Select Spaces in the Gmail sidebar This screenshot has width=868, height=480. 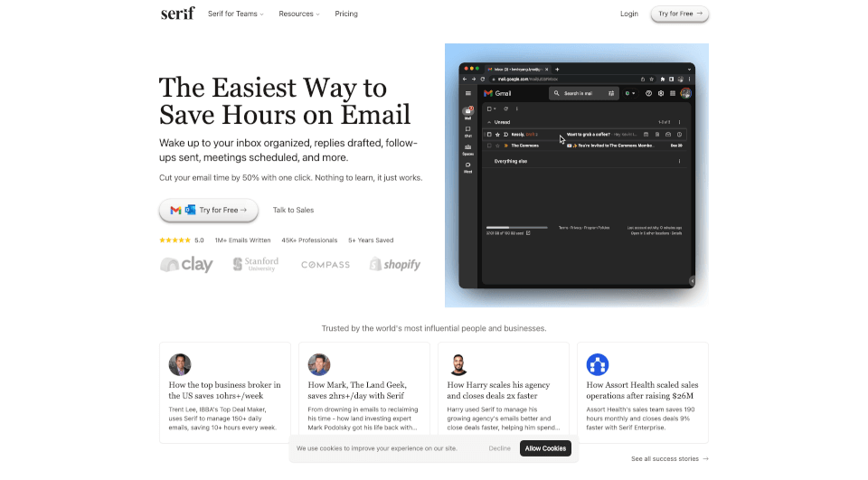(x=467, y=150)
